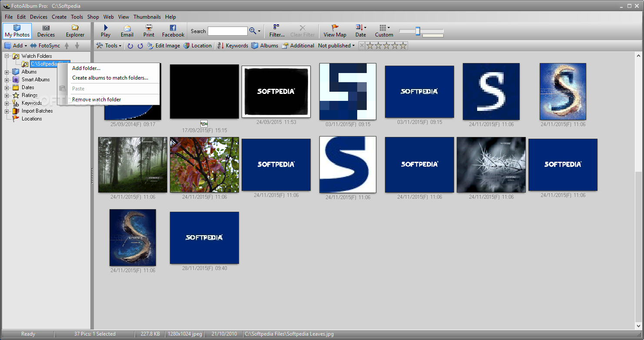
Task: Print the selected photo
Action: [149, 31]
